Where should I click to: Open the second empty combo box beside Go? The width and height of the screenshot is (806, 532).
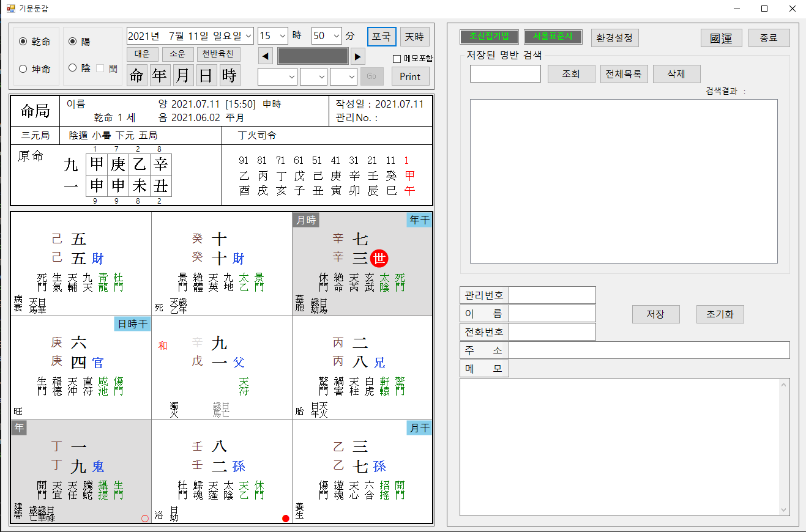point(313,76)
